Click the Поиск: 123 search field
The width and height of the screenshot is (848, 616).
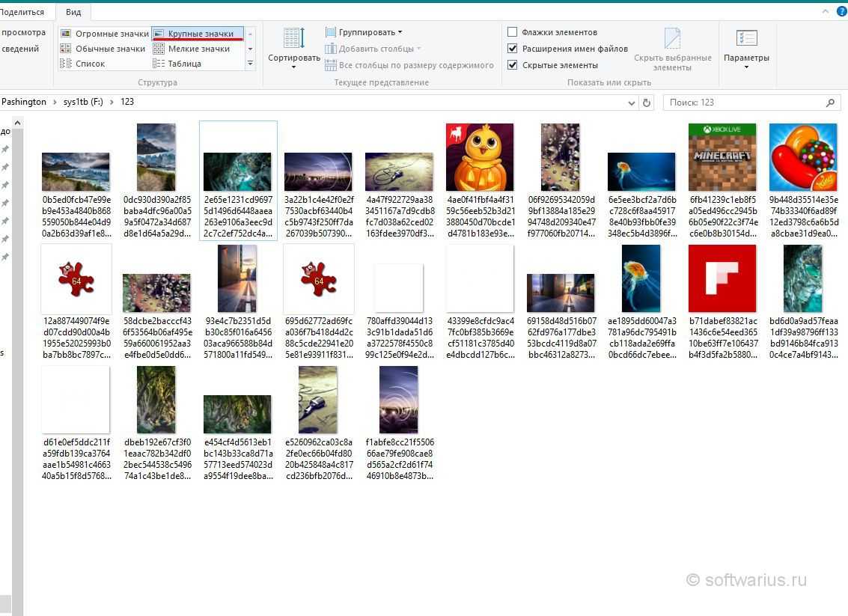pos(745,103)
